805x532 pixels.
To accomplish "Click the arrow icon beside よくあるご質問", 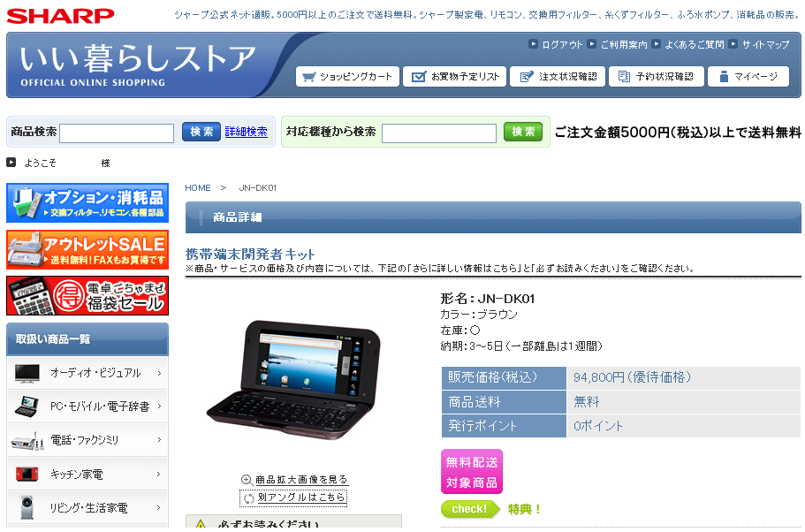I will tap(656, 44).
